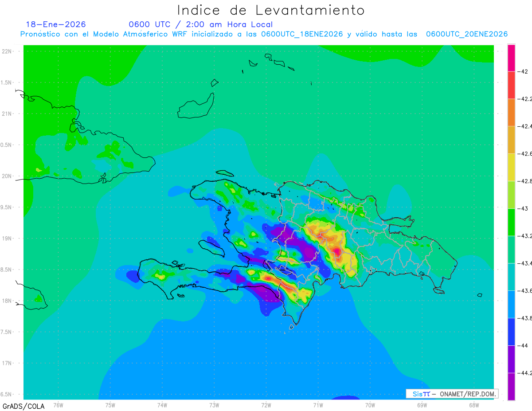Click the '72W' longitude label

click(x=266, y=405)
